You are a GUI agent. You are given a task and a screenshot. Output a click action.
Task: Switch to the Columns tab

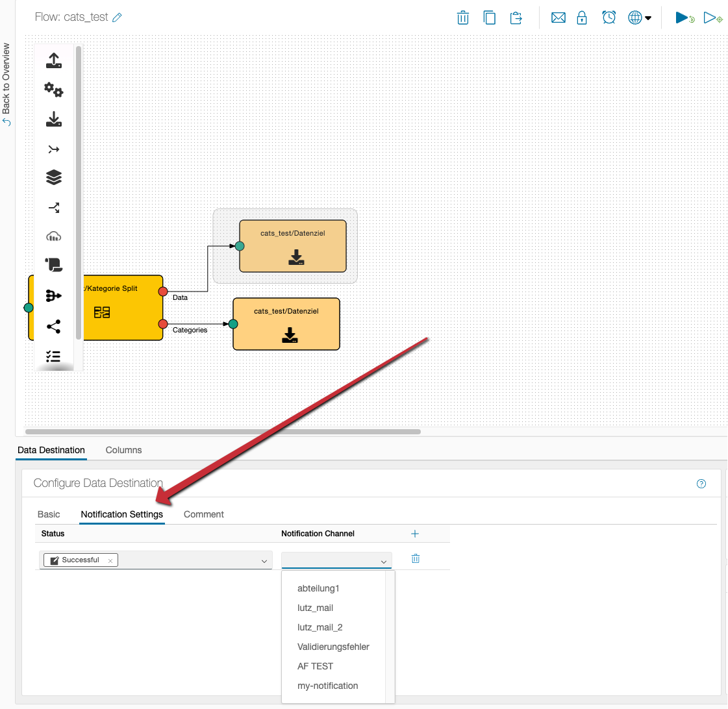click(123, 450)
